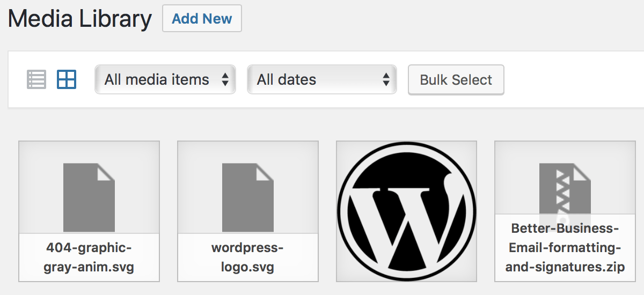Click the All media items dropdown arrows
The width and height of the screenshot is (644, 295).
[225, 79]
